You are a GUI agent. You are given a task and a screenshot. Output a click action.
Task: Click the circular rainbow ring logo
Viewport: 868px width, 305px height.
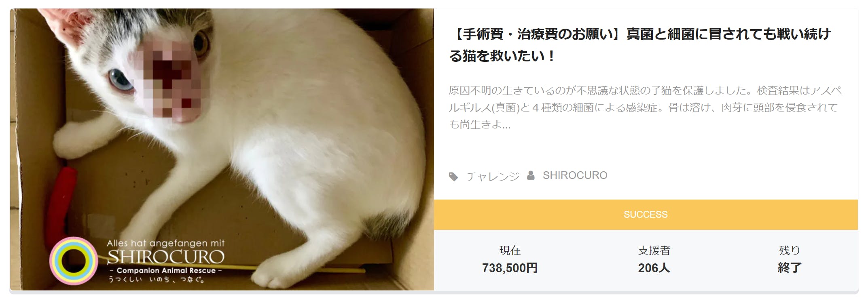pyautogui.click(x=74, y=261)
